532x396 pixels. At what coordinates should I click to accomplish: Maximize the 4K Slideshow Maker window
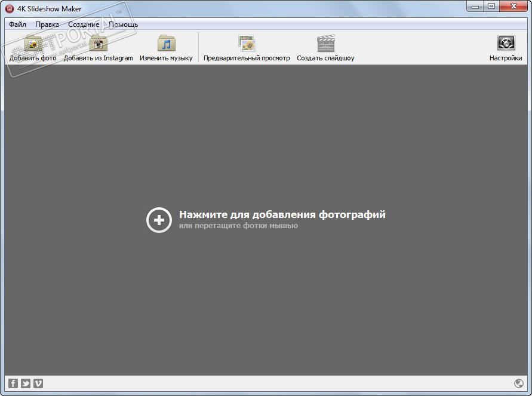pos(491,7)
